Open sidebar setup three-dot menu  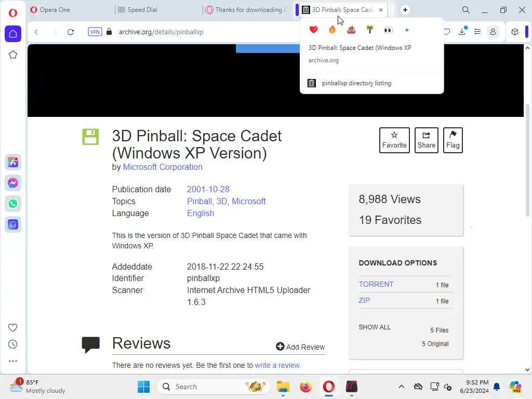click(12, 361)
